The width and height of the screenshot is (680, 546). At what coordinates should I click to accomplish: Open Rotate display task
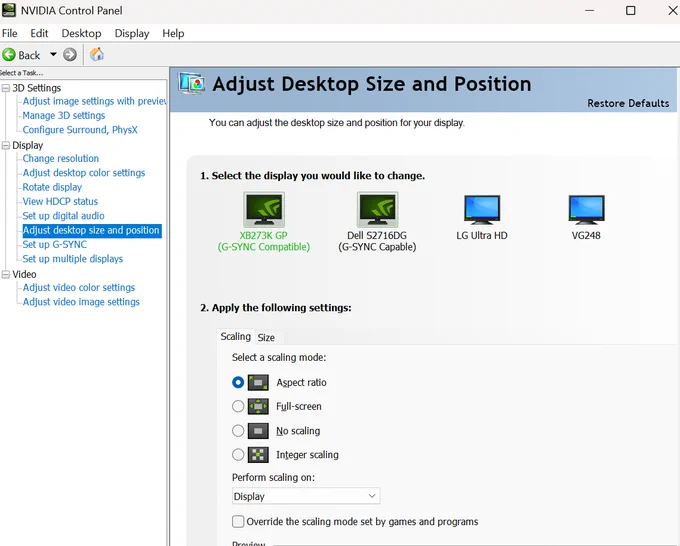[x=52, y=187]
